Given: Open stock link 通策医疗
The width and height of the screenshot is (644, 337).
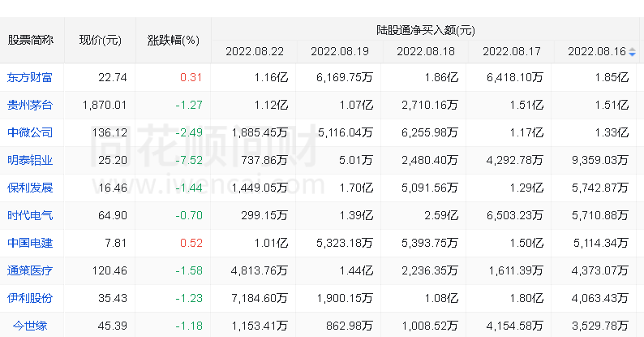Looking at the screenshot, I should [x=29, y=270].
